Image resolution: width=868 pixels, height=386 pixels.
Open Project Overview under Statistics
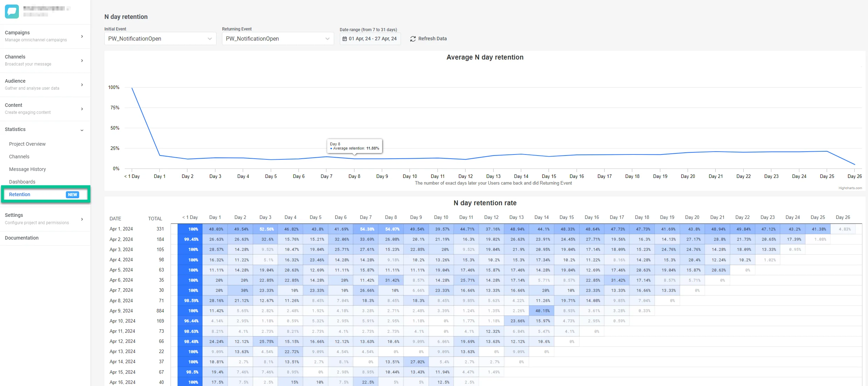click(x=27, y=144)
